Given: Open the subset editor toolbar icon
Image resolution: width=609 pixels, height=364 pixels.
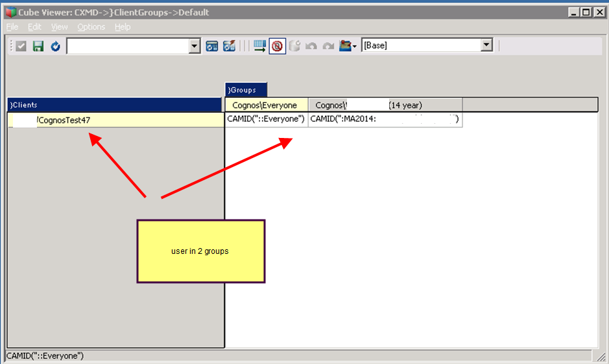Looking at the screenshot, I should tap(212, 46).
